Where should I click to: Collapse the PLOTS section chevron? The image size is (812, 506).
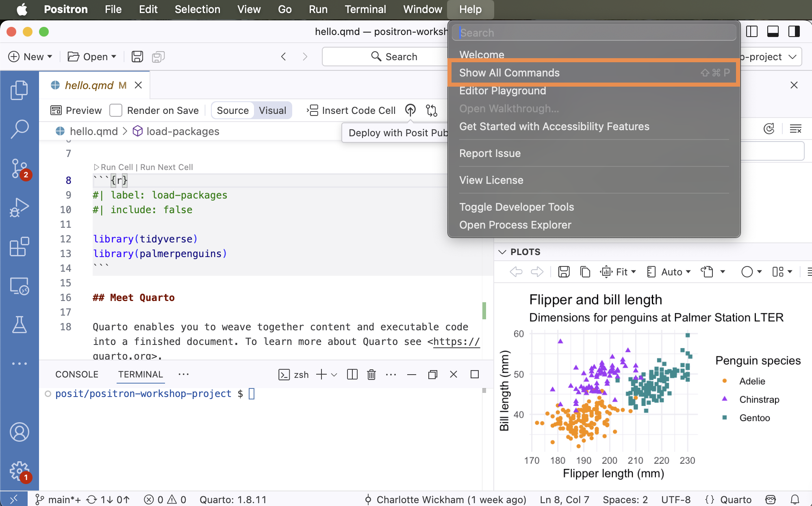[x=502, y=252]
